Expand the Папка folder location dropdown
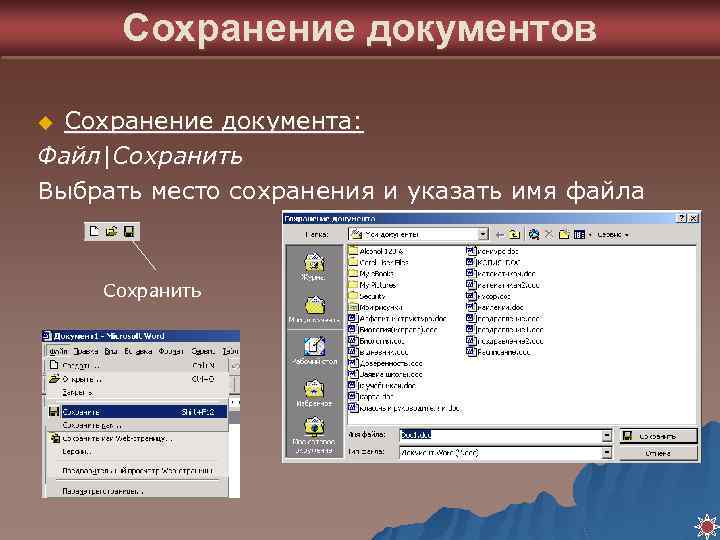 tap(483, 235)
